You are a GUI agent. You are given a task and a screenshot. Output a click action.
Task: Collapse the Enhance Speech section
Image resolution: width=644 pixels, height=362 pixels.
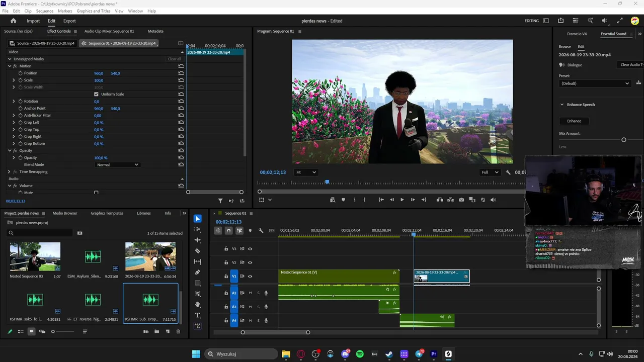(562, 105)
